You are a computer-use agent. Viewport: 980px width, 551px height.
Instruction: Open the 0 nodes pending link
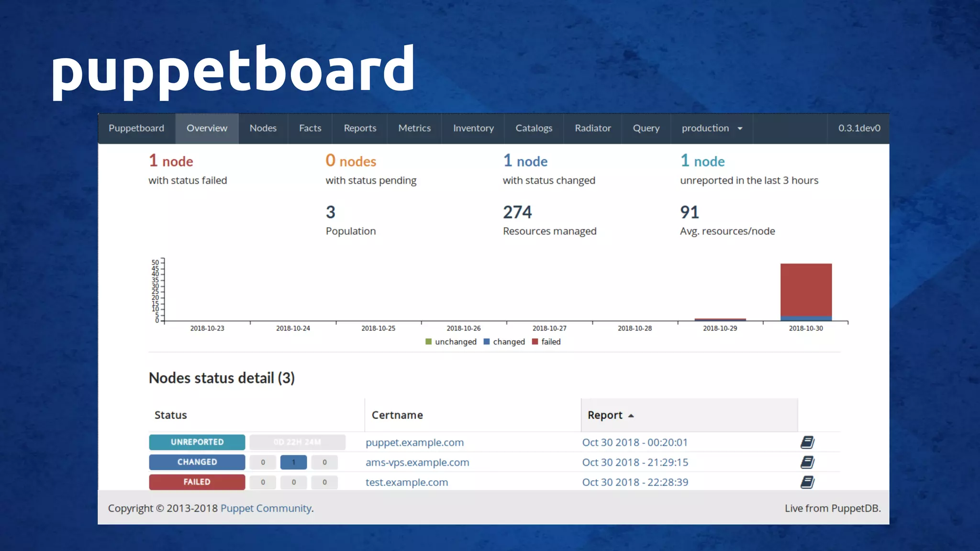coord(351,161)
